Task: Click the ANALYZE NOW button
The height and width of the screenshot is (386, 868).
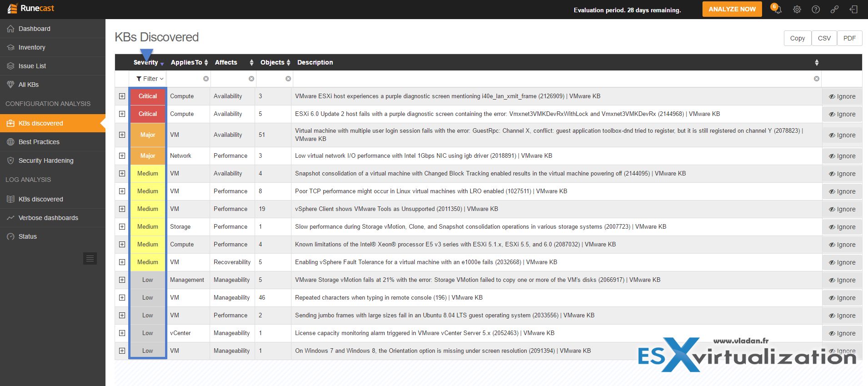Action: click(732, 9)
